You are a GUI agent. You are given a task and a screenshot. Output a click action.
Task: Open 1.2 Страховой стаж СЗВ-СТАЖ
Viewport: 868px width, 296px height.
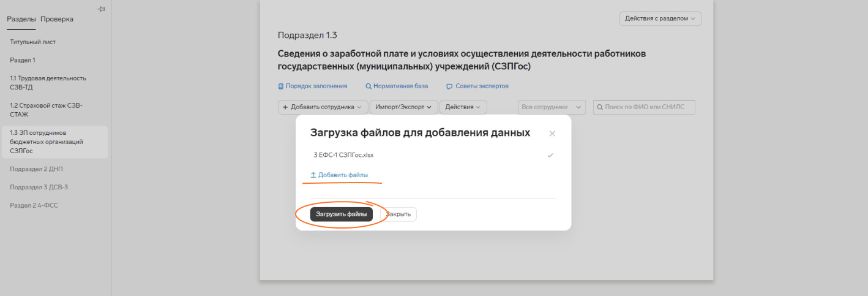point(46,110)
